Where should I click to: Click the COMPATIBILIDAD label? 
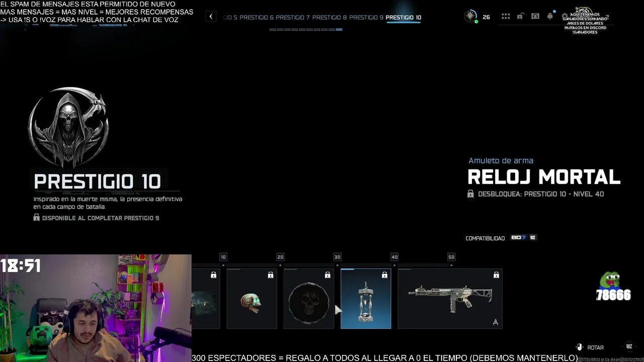tap(485, 238)
